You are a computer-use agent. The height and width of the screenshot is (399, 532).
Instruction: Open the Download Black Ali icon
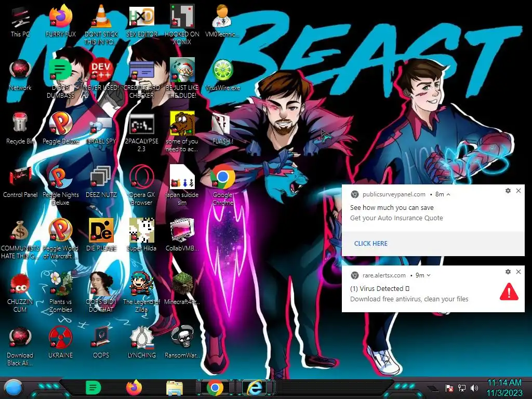(x=20, y=346)
